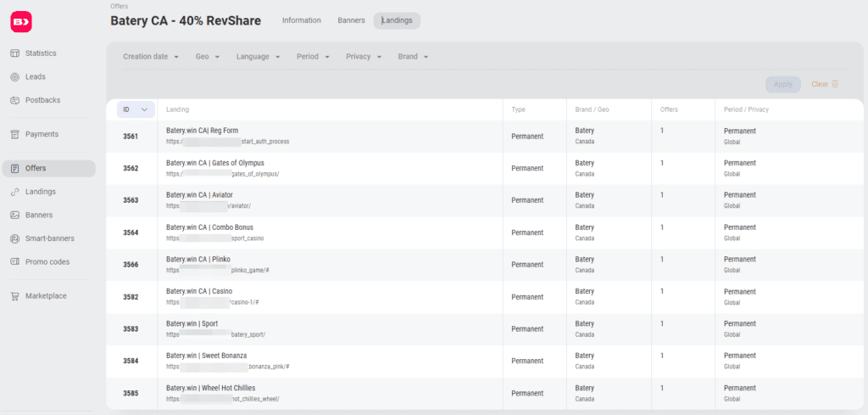Click the Brand / Geo column header
The width and height of the screenshot is (868, 415).
(x=592, y=109)
